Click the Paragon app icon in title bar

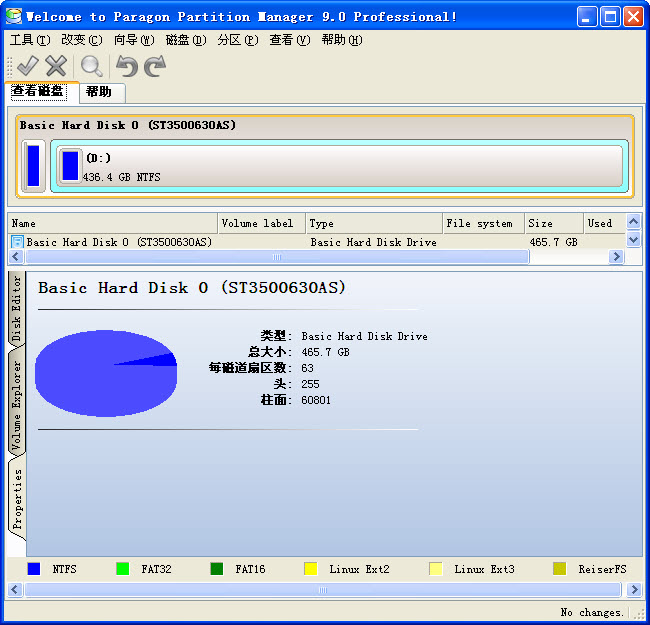[14, 16]
